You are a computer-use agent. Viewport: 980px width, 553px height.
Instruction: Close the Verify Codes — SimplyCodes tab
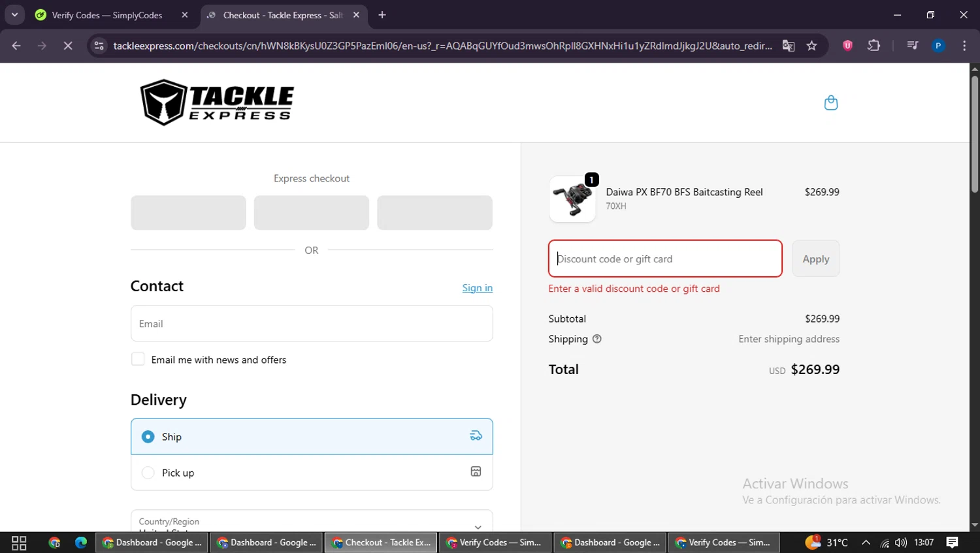pyautogui.click(x=185, y=15)
